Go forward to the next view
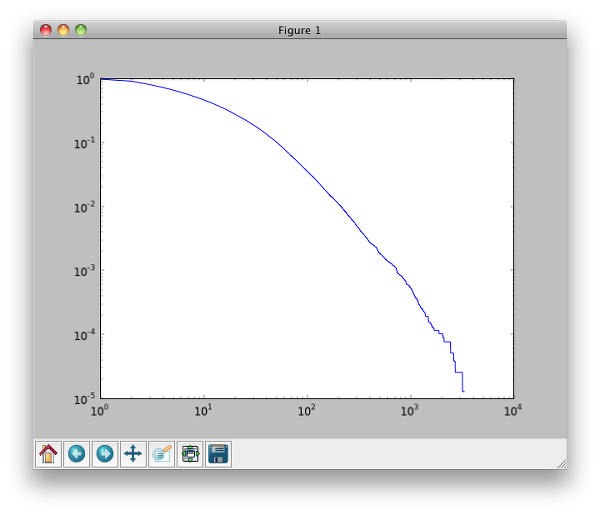 click(105, 454)
